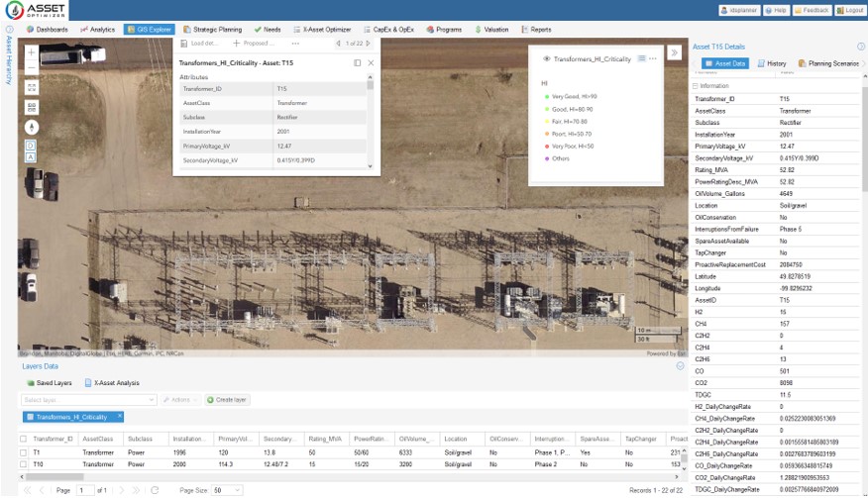Click the Logout button
This screenshot has width=868, height=498.
[849, 10]
